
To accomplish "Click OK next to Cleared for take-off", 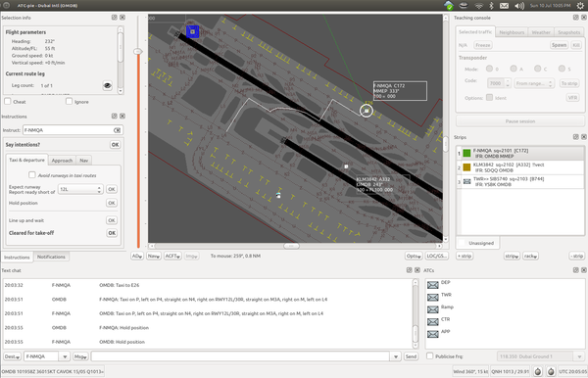I will (112, 233).
